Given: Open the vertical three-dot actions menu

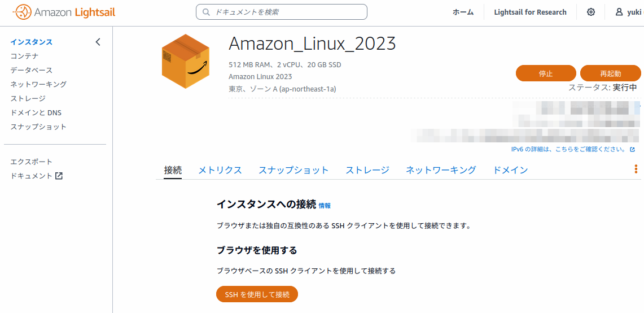Looking at the screenshot, I should [x=636, y=169].
